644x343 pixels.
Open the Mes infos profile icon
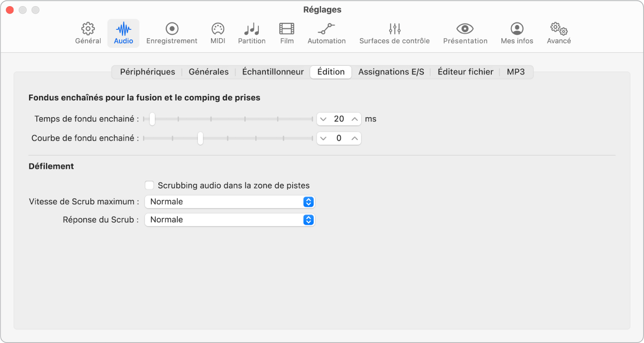(x=517, y=29)
